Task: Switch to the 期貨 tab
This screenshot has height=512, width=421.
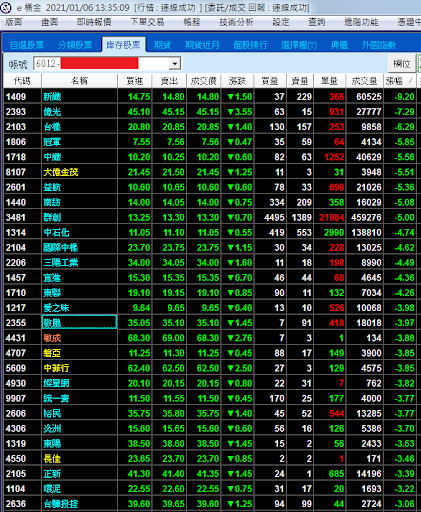Action: [162, 45]
